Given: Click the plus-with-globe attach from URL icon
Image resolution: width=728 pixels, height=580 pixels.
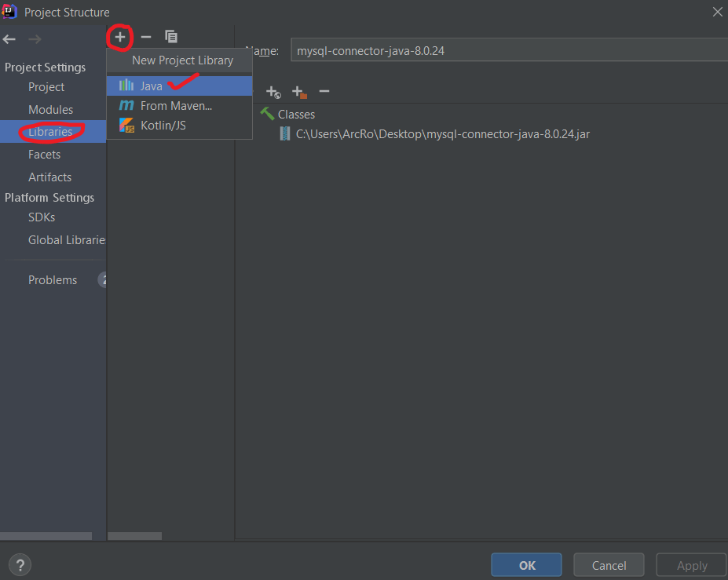Looking at the screenshot, I should pyautogui.click(x=273, y=92).
